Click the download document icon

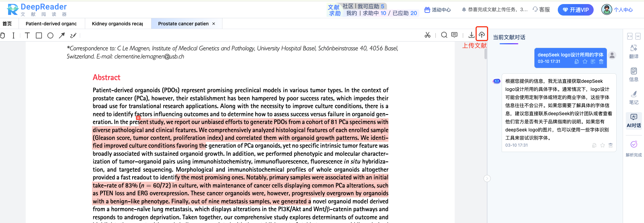pos(471,35)
